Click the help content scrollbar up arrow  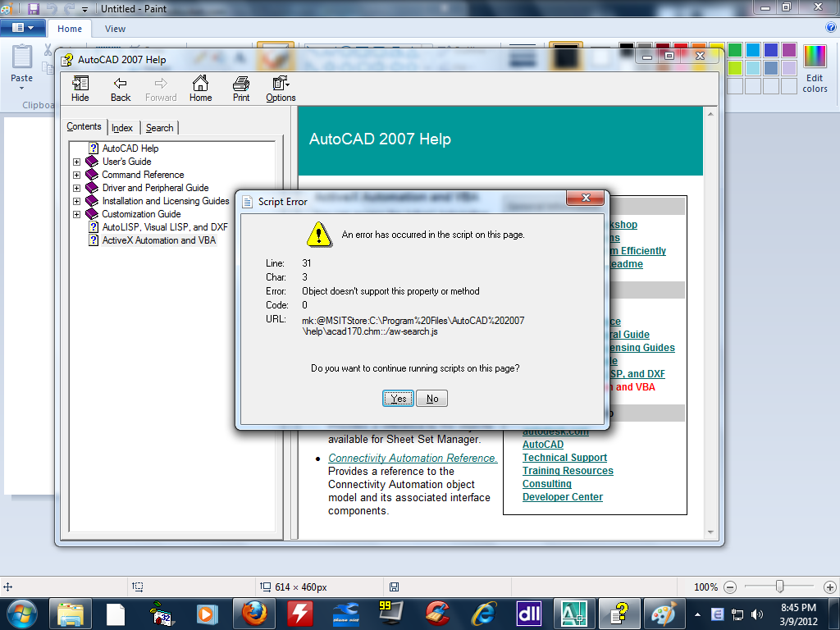(710, 114)
